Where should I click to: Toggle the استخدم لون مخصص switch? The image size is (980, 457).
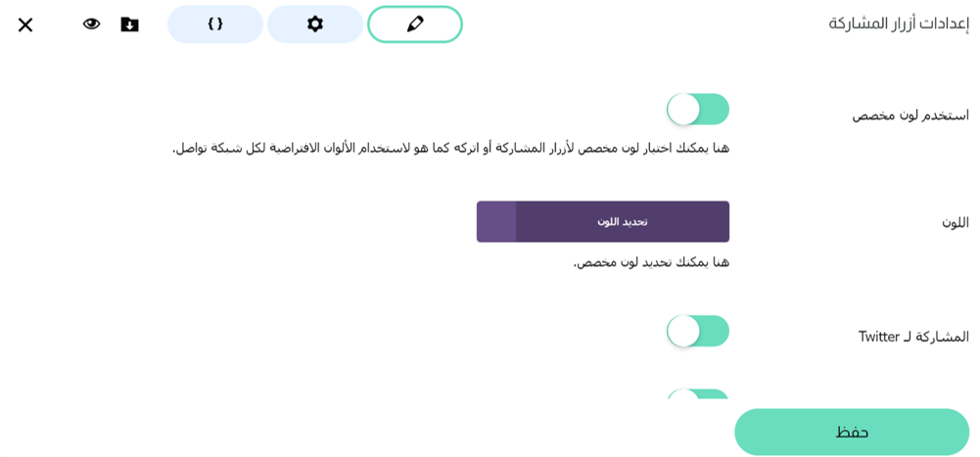point(698,110)
